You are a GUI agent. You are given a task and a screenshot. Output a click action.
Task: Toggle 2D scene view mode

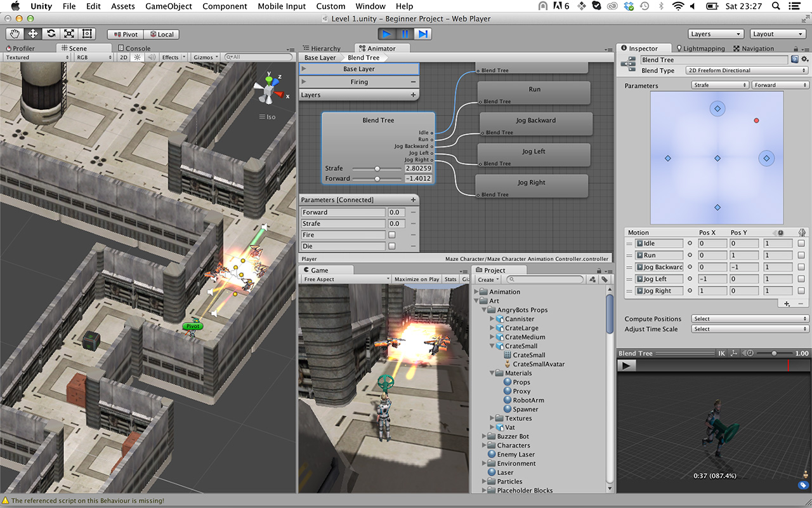[124, 57]
